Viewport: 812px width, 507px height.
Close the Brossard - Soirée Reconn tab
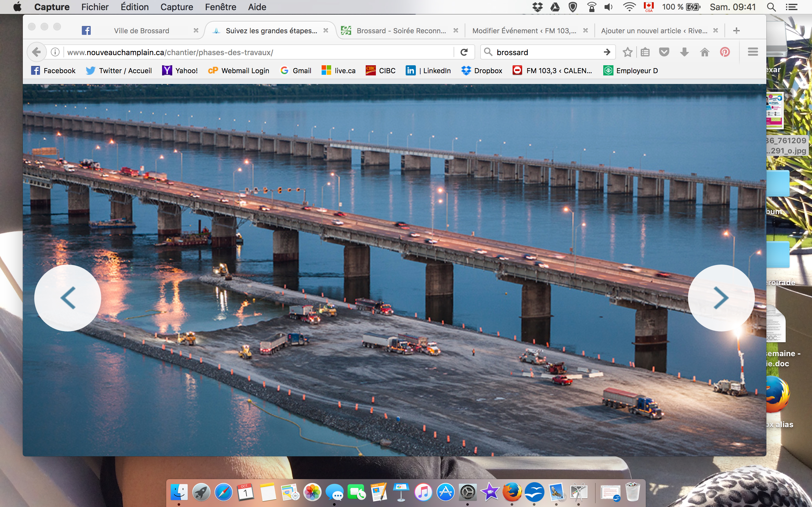tap(456, 30)
